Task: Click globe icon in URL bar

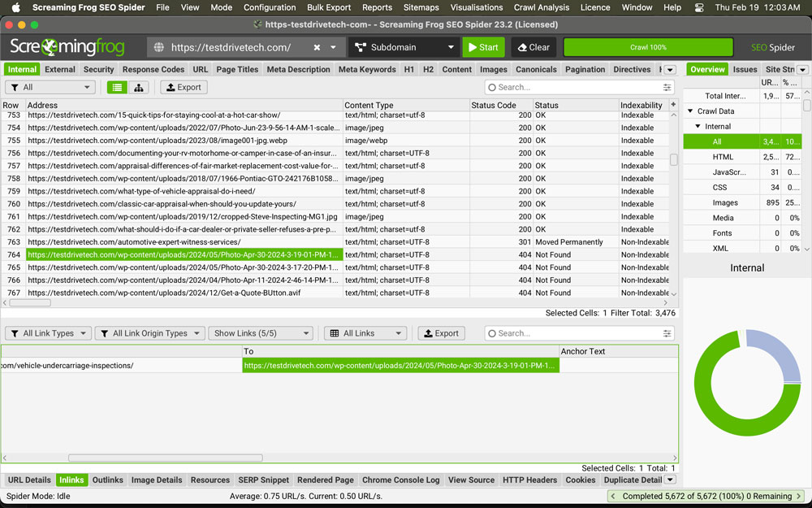Action: pos(159,47)
